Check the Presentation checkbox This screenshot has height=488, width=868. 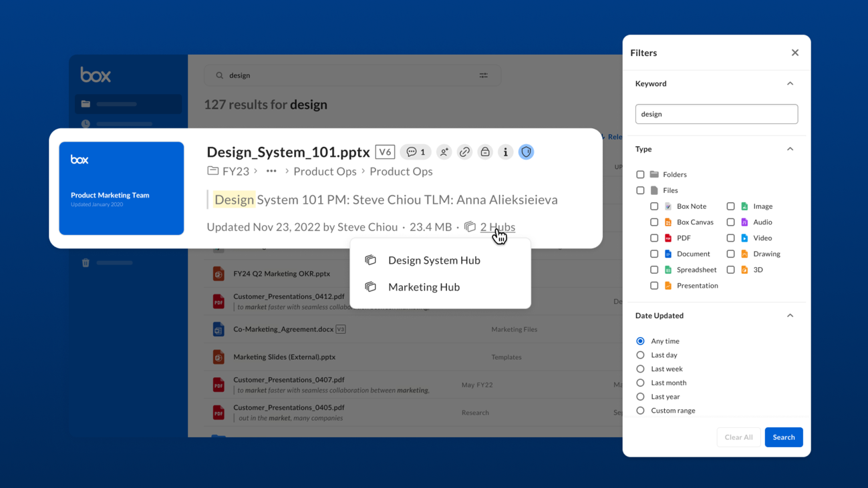pos(654,286)
